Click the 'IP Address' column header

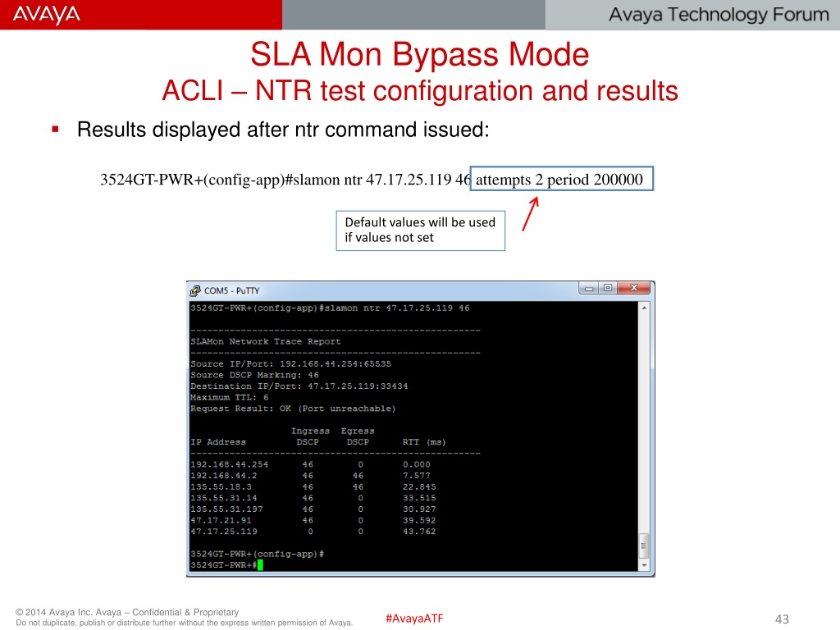[218, 442]
